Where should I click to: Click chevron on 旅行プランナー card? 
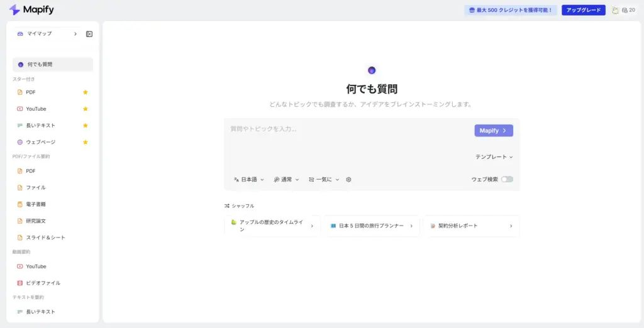411,226
